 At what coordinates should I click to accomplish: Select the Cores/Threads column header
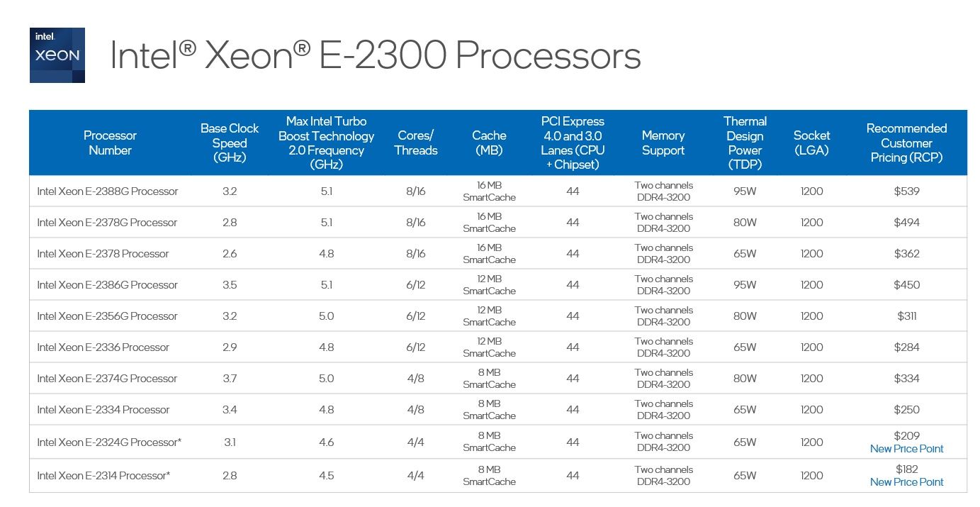pyautogui.click(x=415, y=143)
